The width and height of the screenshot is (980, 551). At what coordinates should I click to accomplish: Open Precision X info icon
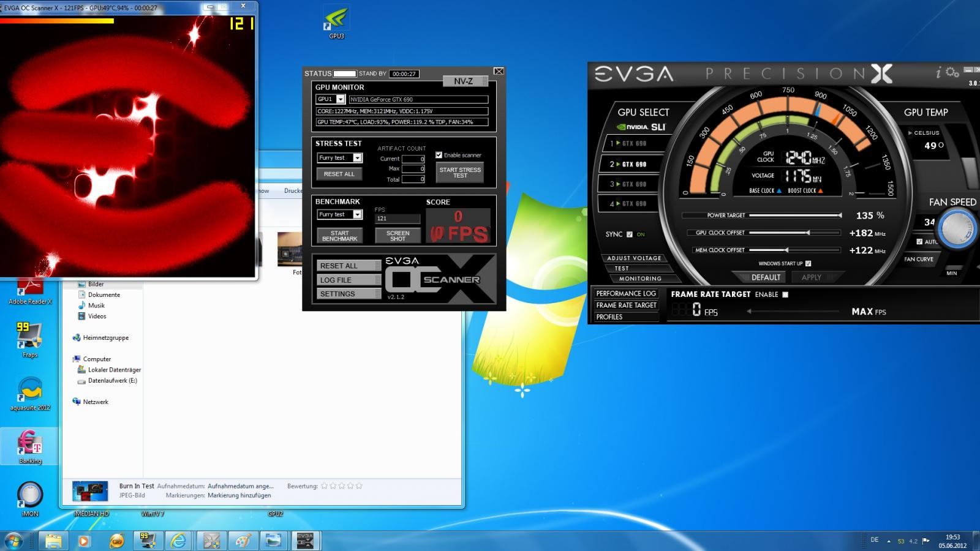(938, 73)
